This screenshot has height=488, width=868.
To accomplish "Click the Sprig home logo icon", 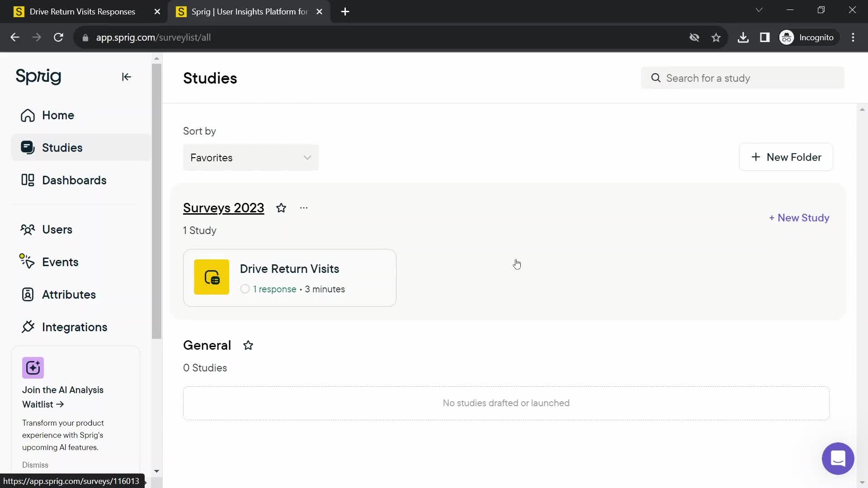I will (38, 76).
